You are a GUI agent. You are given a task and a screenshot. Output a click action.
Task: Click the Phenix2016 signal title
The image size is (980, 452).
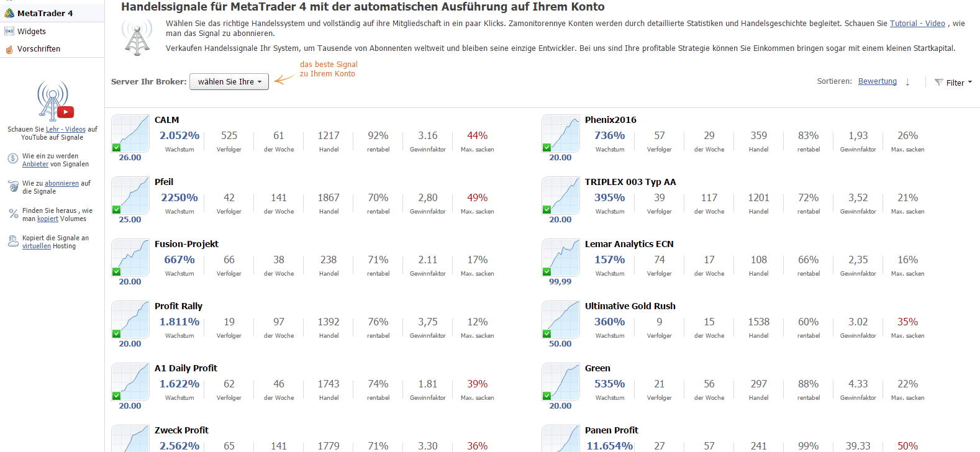tap(610, 120)
